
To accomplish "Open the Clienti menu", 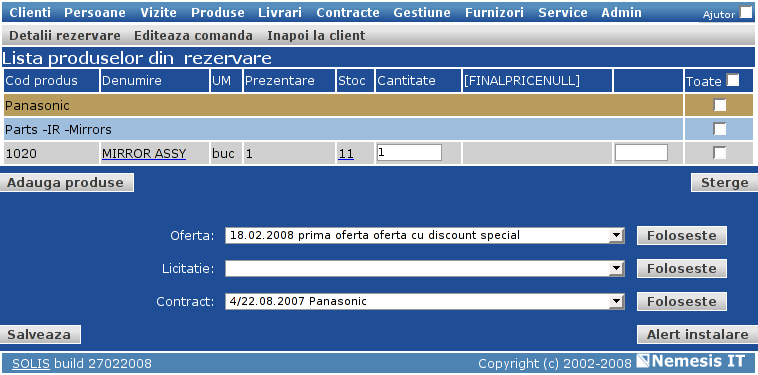I will (x=30, y=13).
